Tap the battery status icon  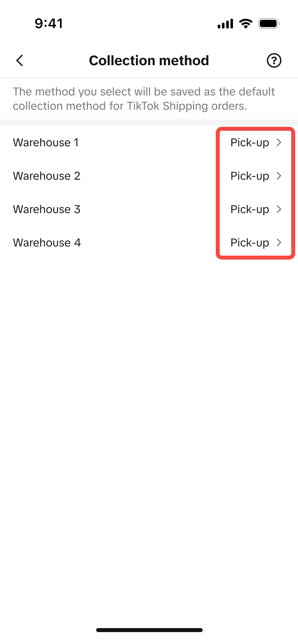click(x=269, y=24)
